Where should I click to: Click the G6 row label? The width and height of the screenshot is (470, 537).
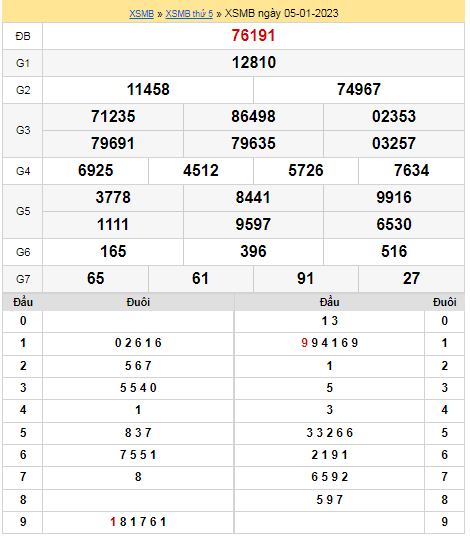[23, 252]
